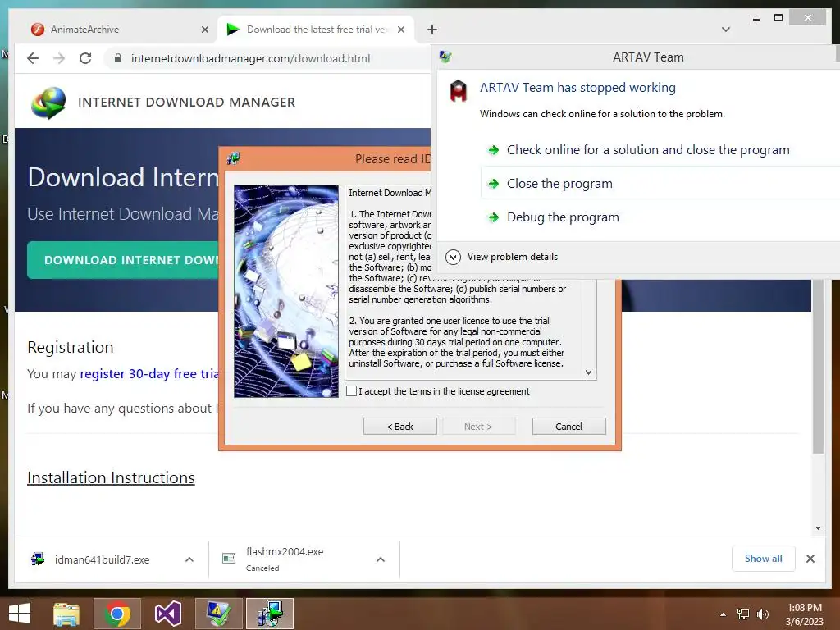Click the browser page scrollbar thumb
The height and width of the screenshot is (630, 840).
point(818,367)
